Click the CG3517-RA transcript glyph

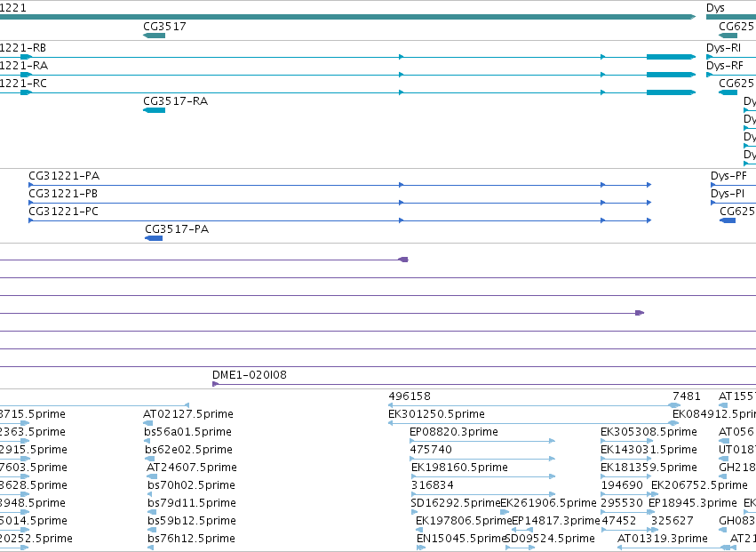point(155,110)
